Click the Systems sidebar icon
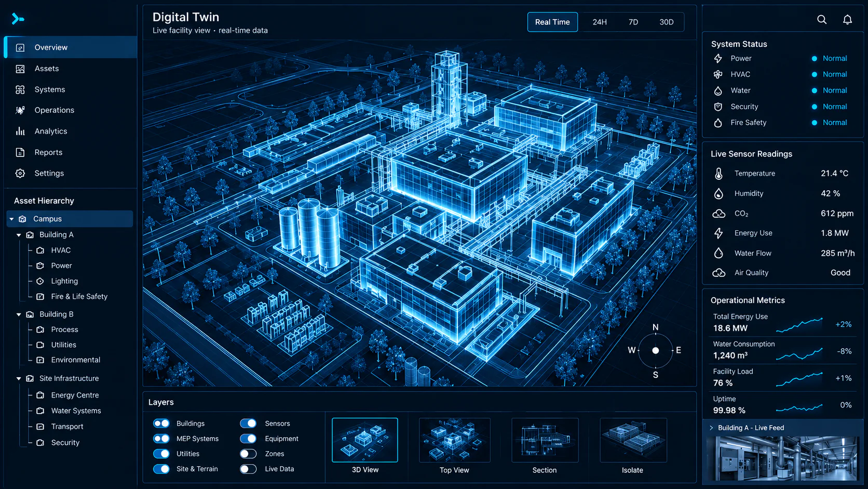The width and height of the screenshot is (868, 489). 20,90
